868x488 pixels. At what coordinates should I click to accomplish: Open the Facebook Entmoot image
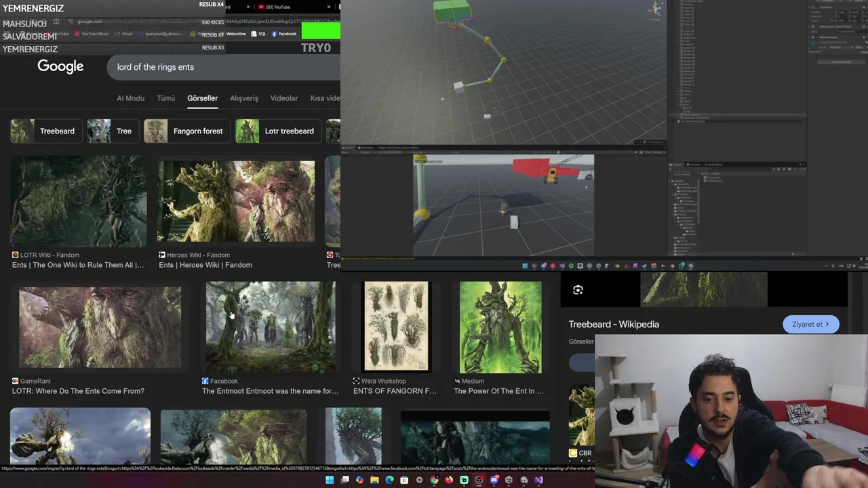(271, 327)
